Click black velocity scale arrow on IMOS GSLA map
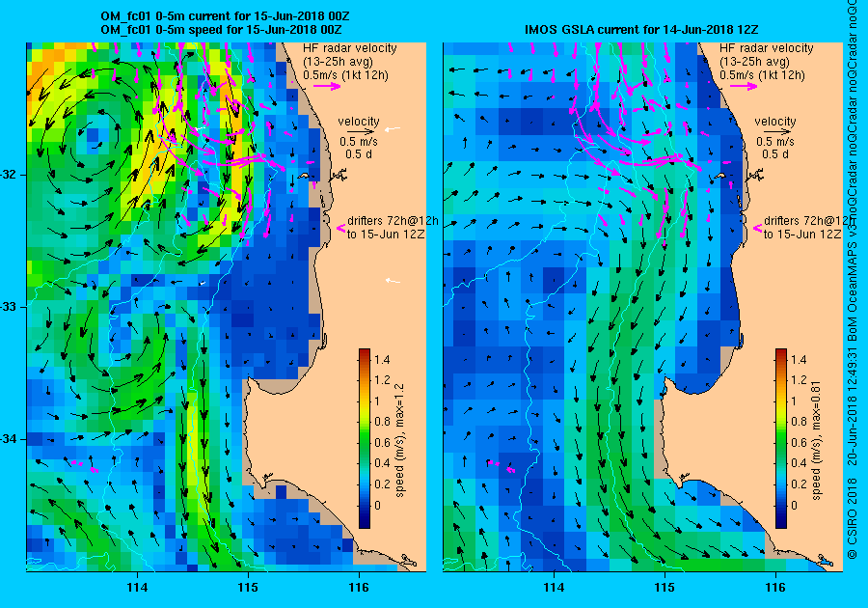This screenshot has width=868, height=608. tap(778, 132)
